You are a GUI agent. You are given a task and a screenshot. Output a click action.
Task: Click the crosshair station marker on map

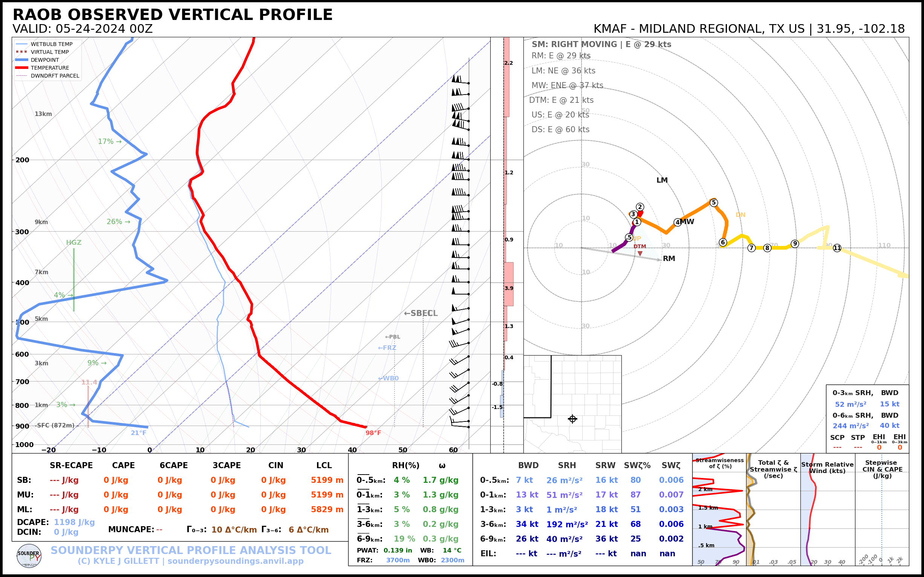(x=572, y=419)
